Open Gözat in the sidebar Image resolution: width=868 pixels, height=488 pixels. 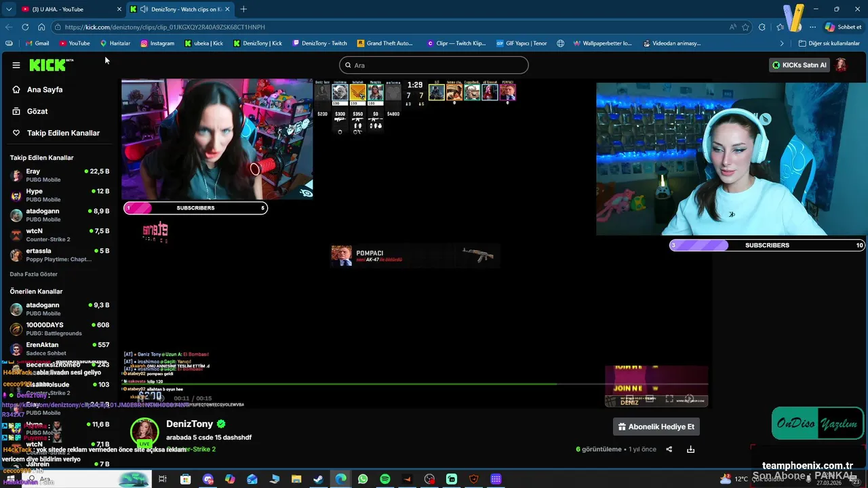pyautogui.click(x=37, y=111)
